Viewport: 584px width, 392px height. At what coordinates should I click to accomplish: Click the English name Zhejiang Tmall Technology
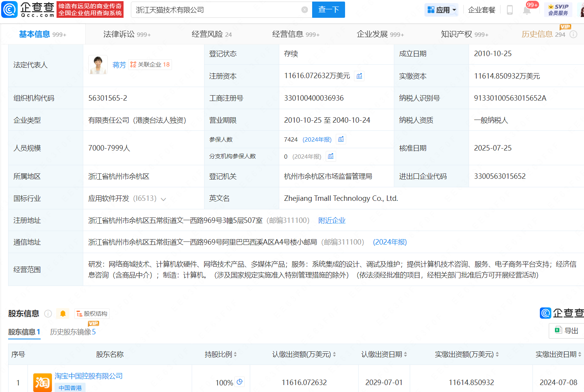pyautogui.click(x=341, y=198)
